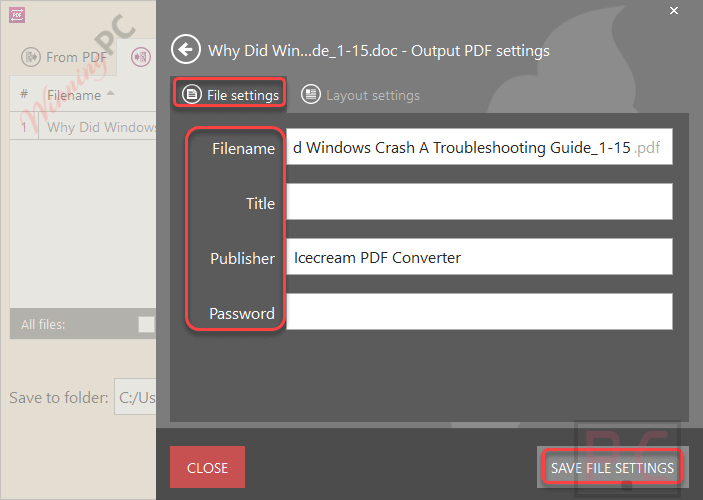Focus the Title input field

click(479, 202)
